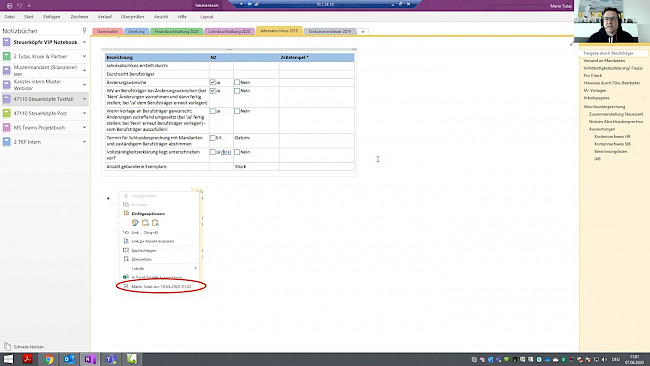The width and height of the screenshot is (650, 366).
Task: Check Nein in the Wenn Vorlage an Berufsträger row
Action: pos(237,111)
